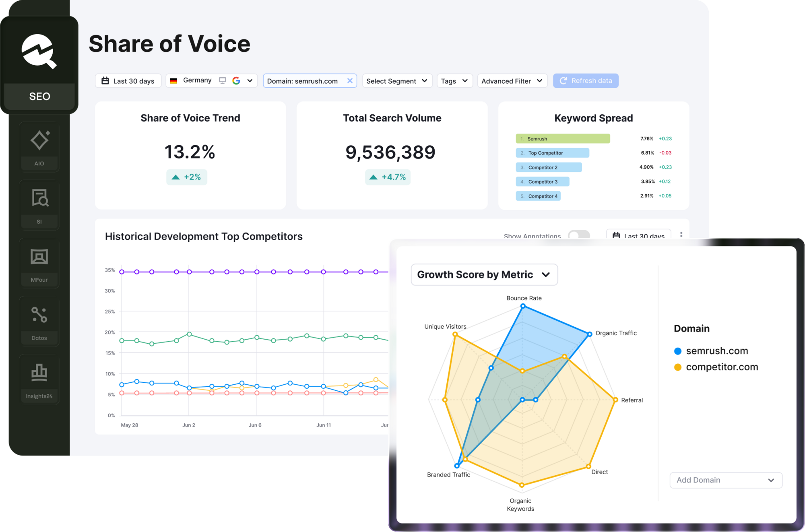Open the Last 30 days date filter
805x532 pixels.
point(128,80)
